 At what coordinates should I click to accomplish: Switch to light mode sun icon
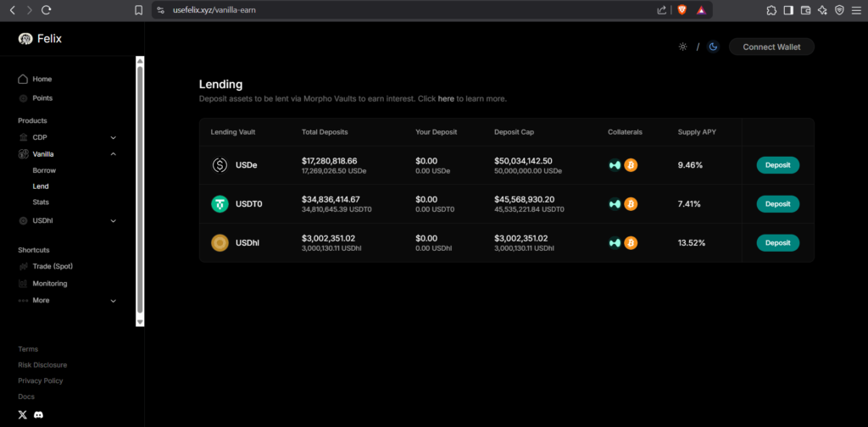click(682, 47)
